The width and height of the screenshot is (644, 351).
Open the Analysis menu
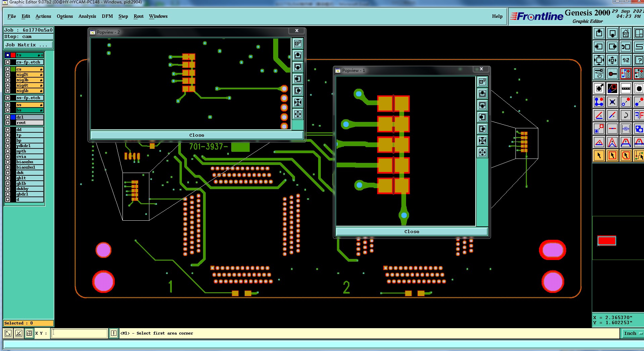[x=87, y=16]
